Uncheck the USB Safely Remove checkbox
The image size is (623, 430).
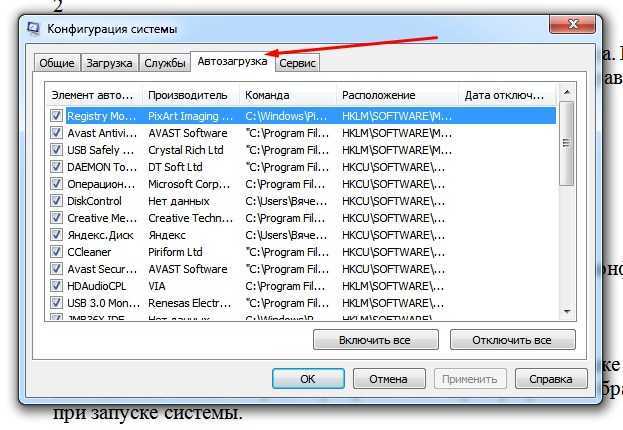56,150
